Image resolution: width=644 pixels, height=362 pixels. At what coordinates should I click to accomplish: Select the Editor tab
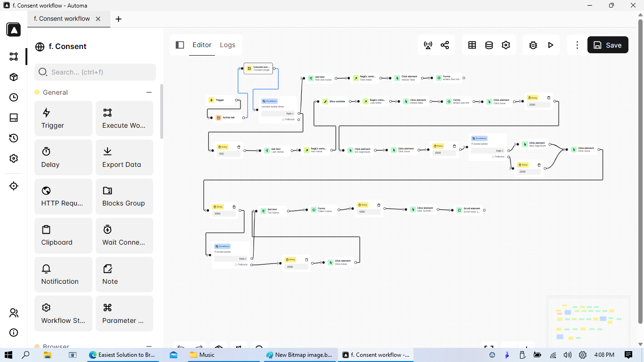(202, 45)
